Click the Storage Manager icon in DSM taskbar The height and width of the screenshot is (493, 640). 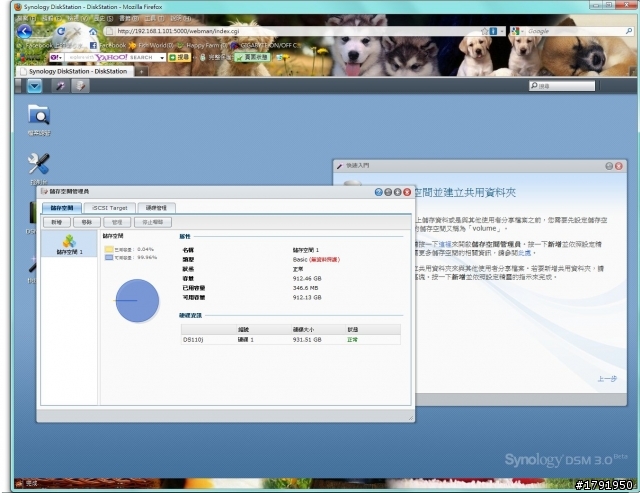80,86
